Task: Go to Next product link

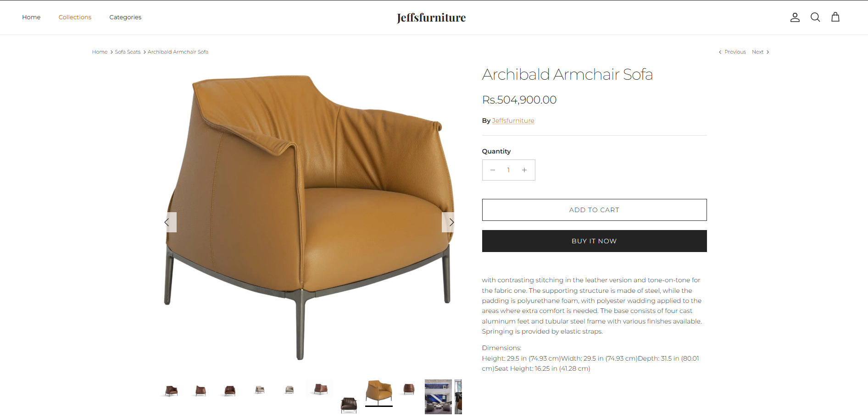Action: 761,52
